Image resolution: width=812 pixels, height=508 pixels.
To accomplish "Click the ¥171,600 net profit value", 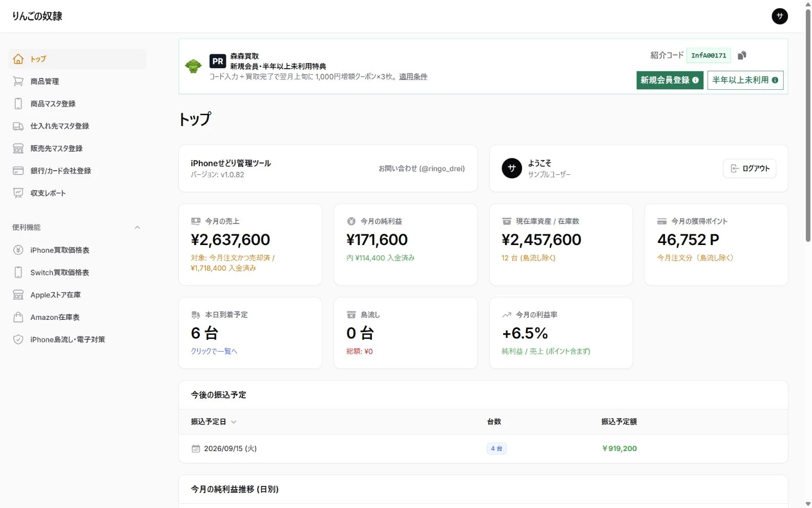I will point(377,239).
